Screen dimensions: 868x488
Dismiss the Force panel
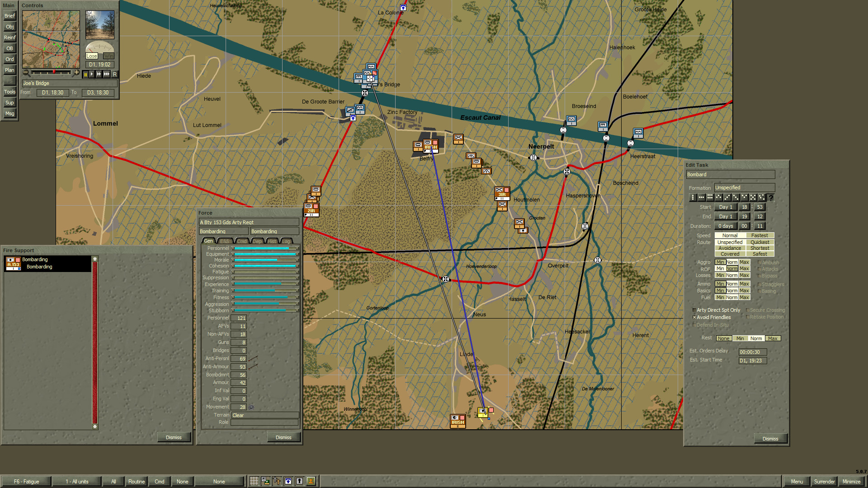283,437
